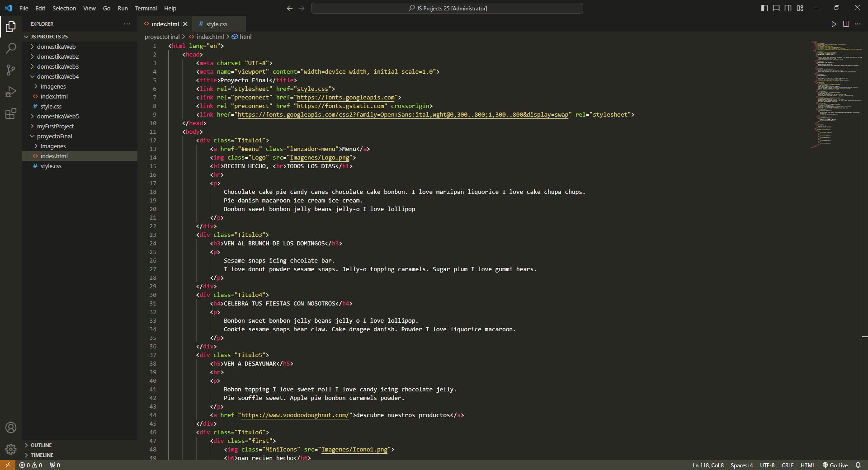Open editor More Actions ellipsis
868x470 pixels.
tap(858, 24)
